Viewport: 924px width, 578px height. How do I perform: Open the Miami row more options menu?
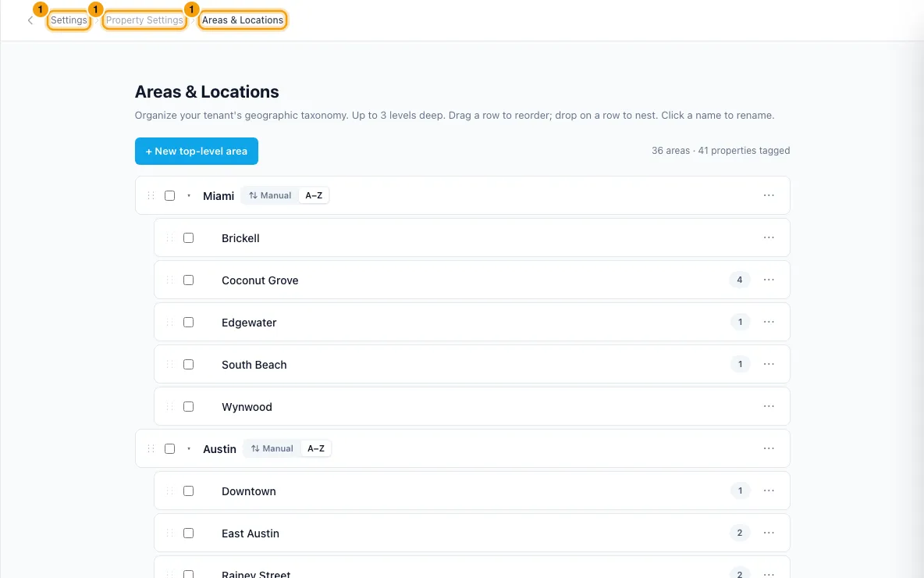[769, 195]
